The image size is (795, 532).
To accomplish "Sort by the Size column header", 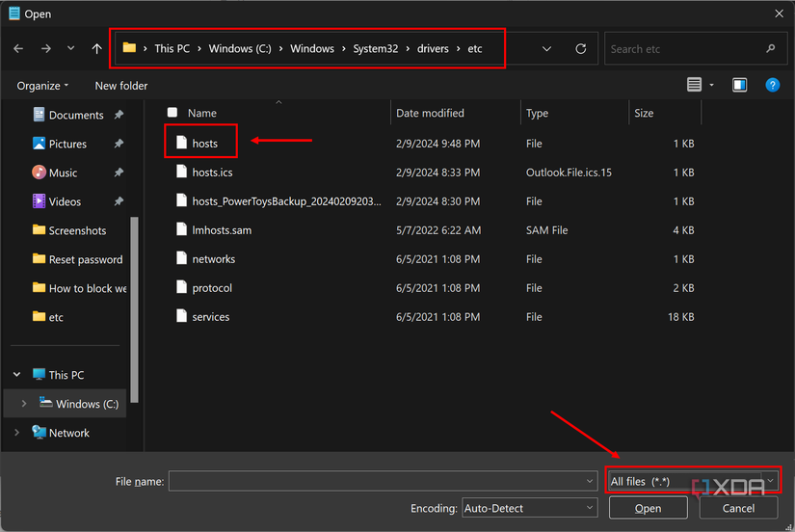I will 644,113.
